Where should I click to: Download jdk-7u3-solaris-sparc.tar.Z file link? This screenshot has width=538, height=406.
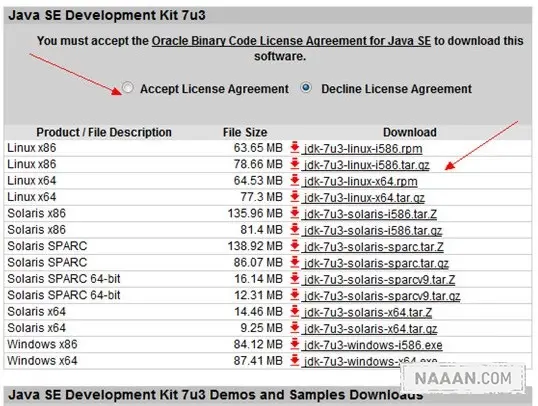click(x=374, y=247)
